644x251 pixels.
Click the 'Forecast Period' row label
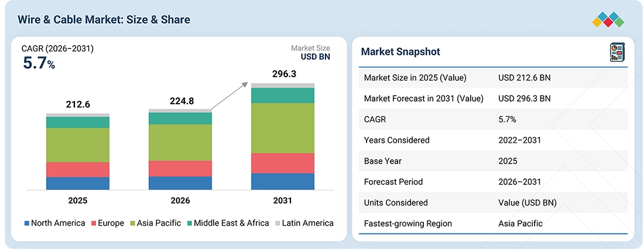pyautogui.click(x=393, y=182)
